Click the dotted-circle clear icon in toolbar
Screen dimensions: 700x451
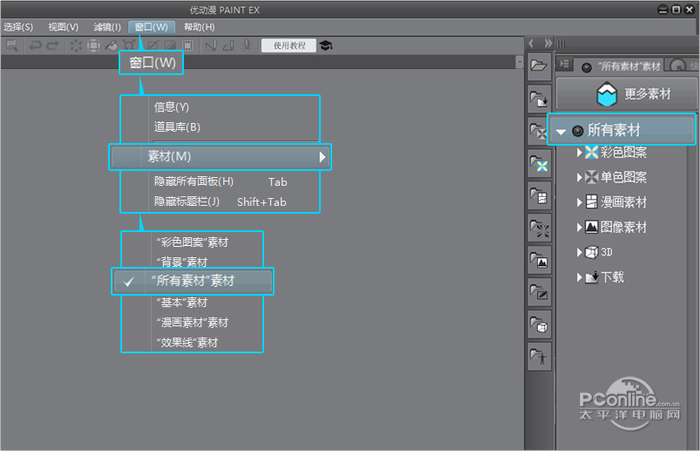click(76, 46)
